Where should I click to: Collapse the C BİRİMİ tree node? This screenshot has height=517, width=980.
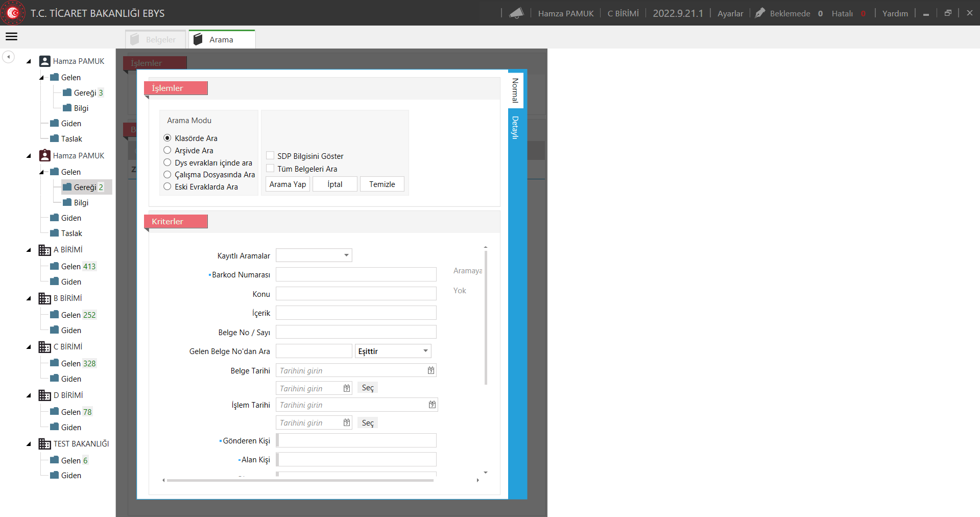tap(29, 347)
